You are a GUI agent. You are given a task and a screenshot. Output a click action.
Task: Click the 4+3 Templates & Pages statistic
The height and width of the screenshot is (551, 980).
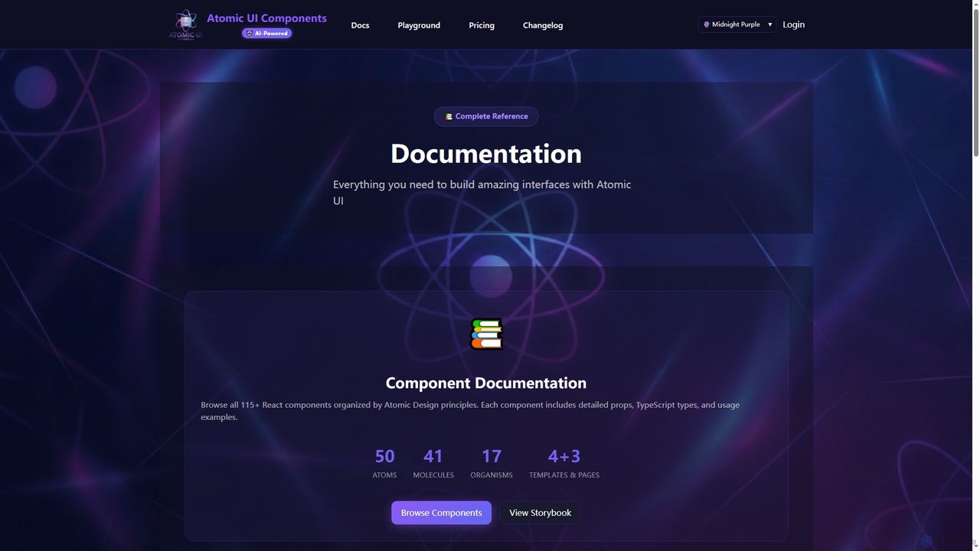[564, 463]
